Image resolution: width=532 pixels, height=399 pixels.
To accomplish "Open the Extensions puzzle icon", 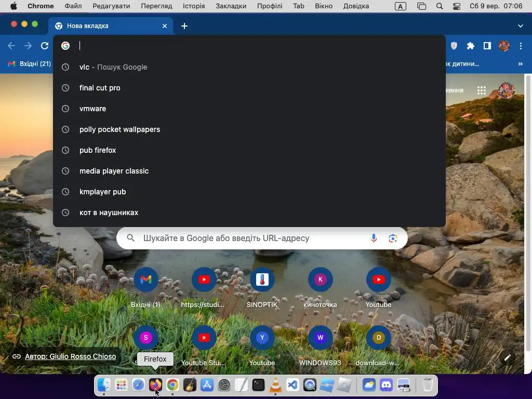I will point(470,46).
